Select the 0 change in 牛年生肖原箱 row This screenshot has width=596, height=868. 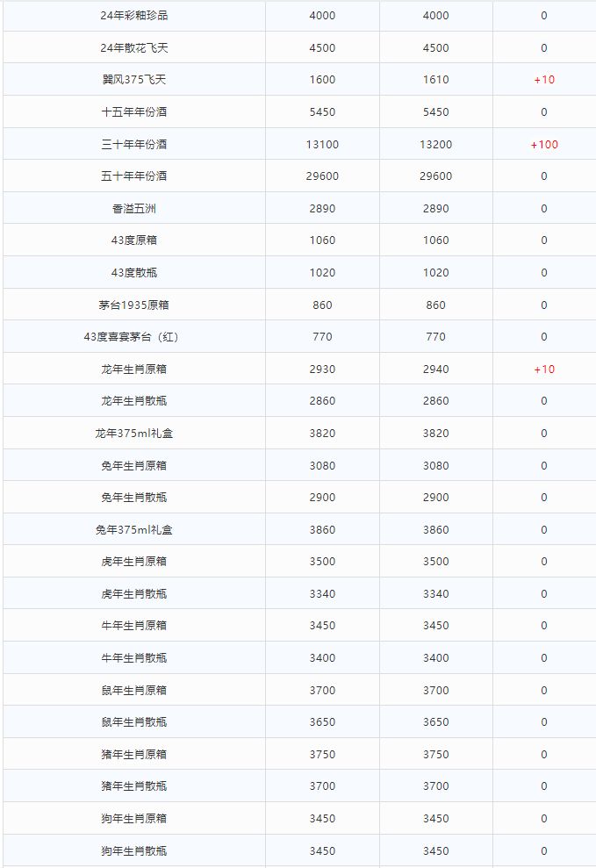(544, 626)
